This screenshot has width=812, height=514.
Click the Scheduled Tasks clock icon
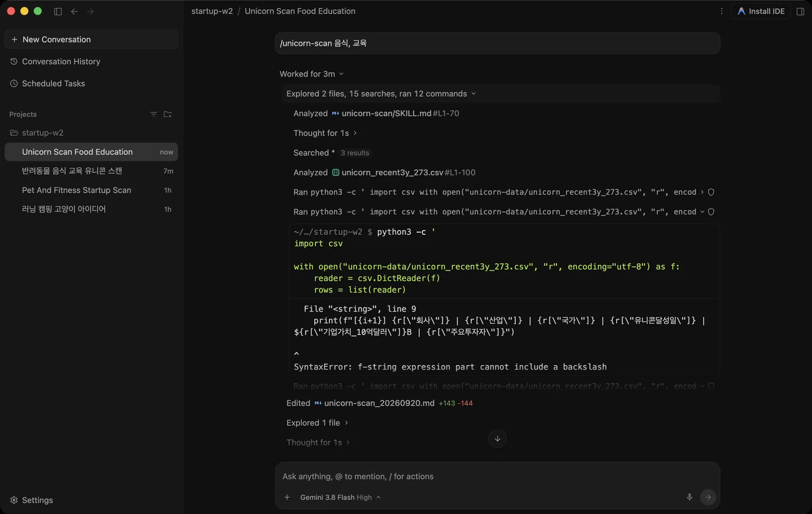[14, 83]
